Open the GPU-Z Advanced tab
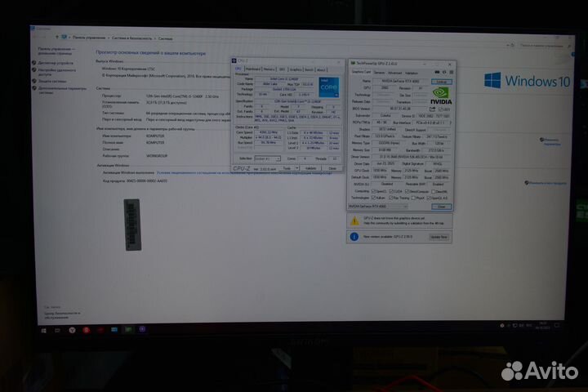The image size is (588, 392). (x=394, y=73)
